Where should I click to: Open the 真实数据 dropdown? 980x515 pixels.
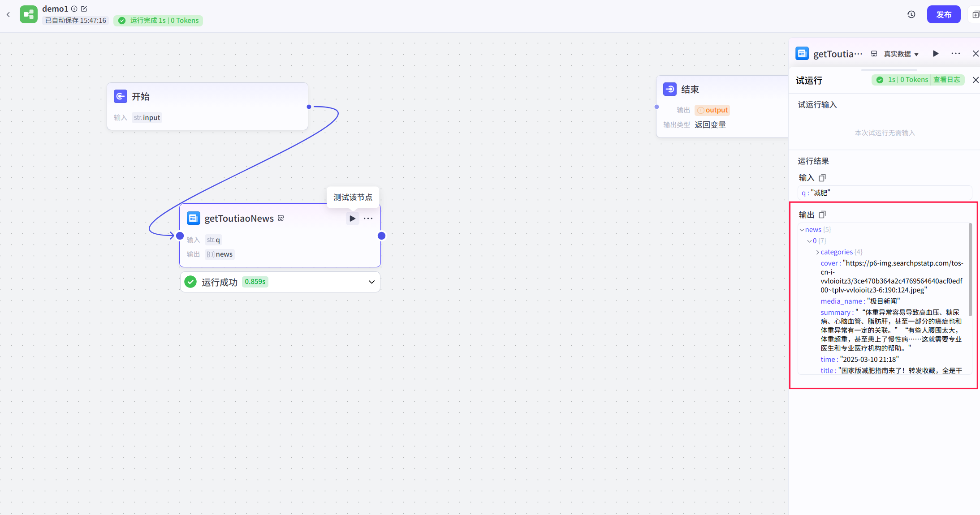901,54
